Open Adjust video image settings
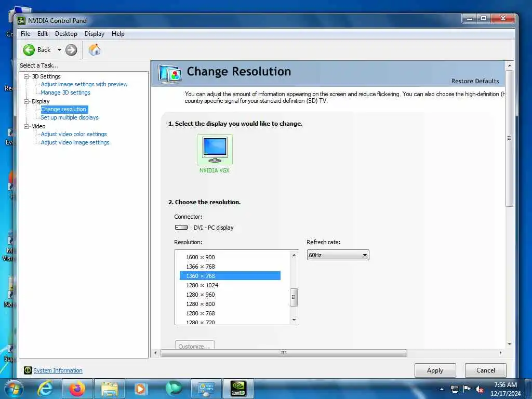 pyautogui.click(x=75, y=142)
